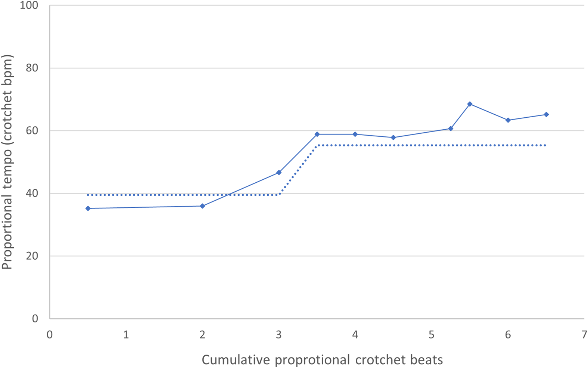Click the x-axis title Cumulative crotchet beats
The image size is (588, 368).
[322, 360]
